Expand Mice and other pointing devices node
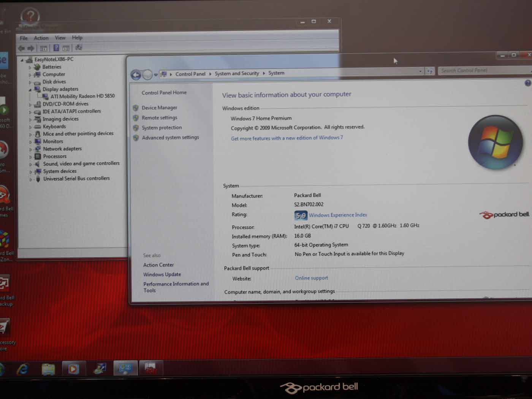 pyautogui.click(x=30, y=135)
